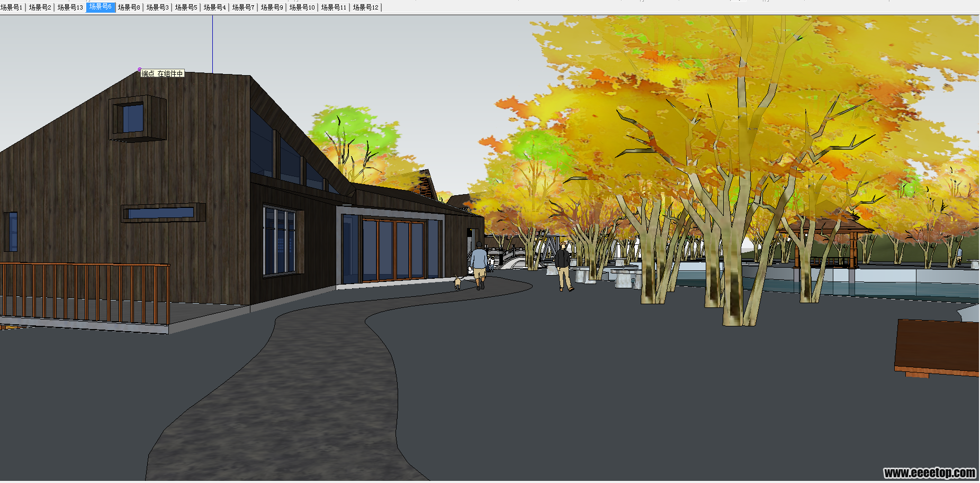Click the active scene tab 场景号6
This screenshot has height=483, width=980.
pos(101,7)
